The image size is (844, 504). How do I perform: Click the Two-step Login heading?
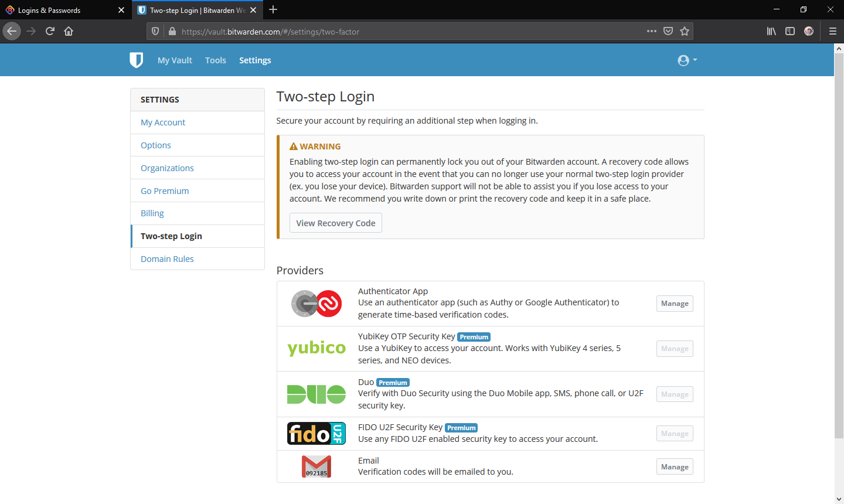tap(325, 97)
